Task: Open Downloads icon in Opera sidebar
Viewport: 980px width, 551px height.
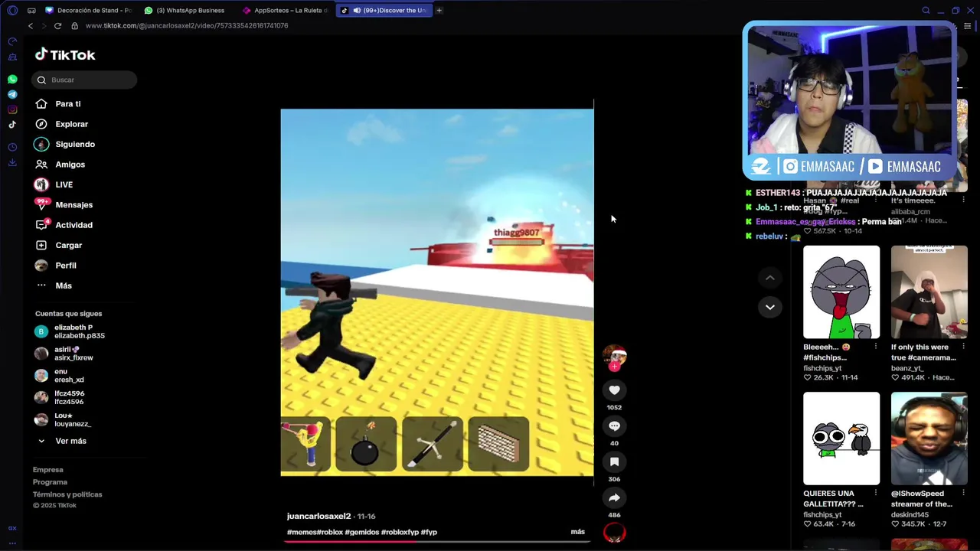Action: tap(12, 162)
